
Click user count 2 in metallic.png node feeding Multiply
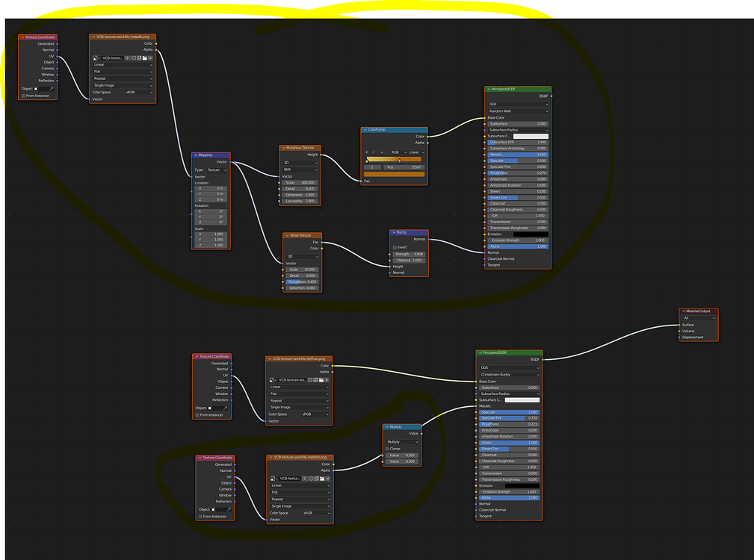click(x=305, y=479)
